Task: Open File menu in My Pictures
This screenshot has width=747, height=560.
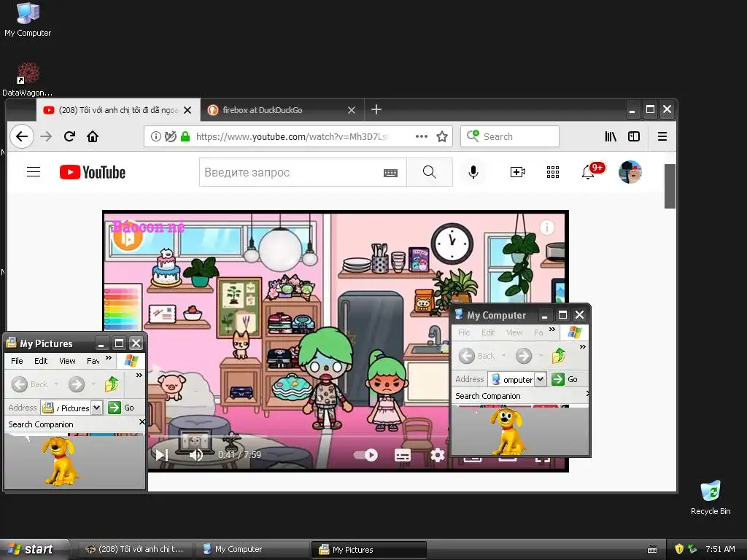Action: (17, 361)
